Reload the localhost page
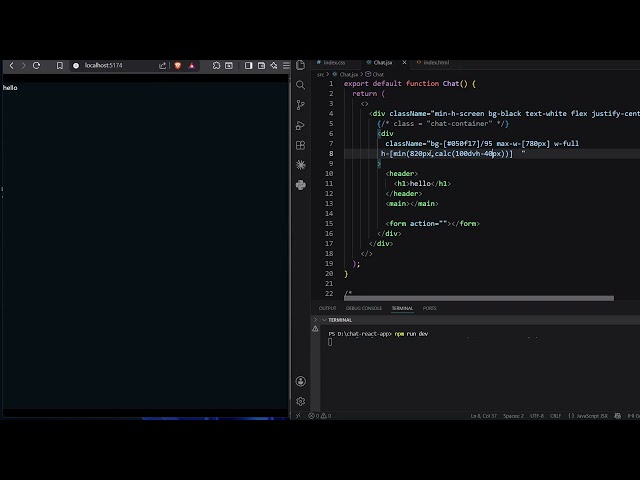The image size is (640, 480). coord(36,65)
